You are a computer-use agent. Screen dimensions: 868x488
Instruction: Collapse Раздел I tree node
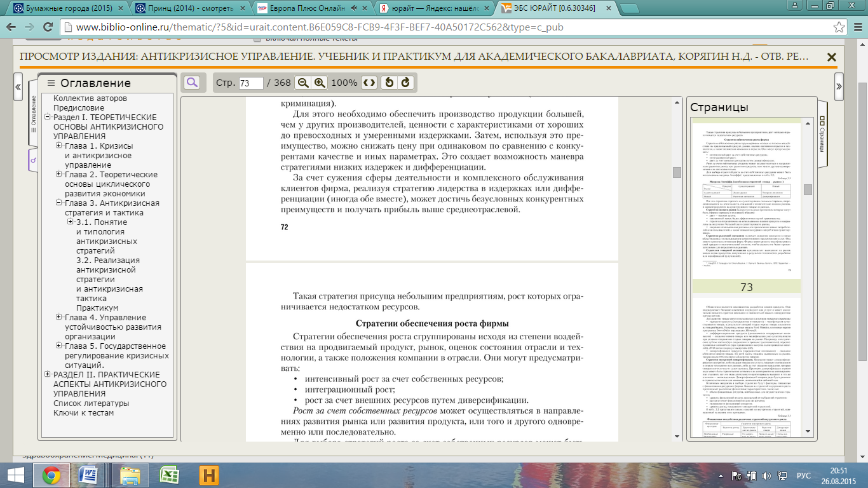pos(48,118)
